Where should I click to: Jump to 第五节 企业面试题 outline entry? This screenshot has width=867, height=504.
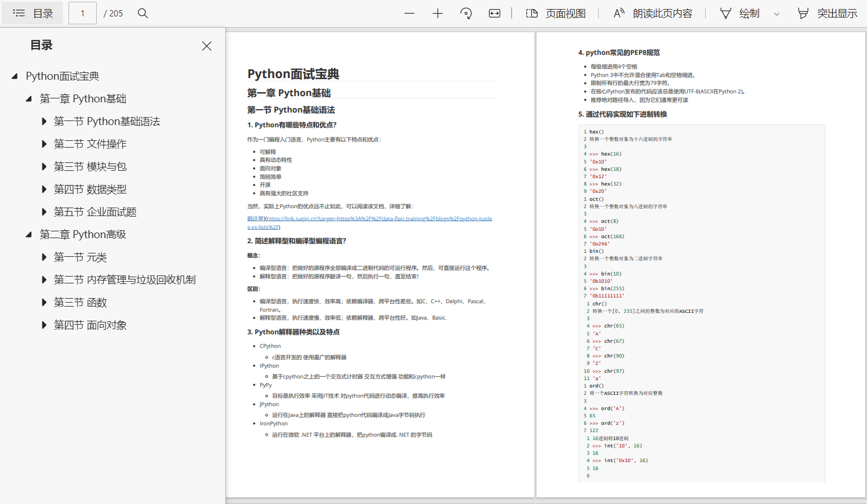[95, 212]
